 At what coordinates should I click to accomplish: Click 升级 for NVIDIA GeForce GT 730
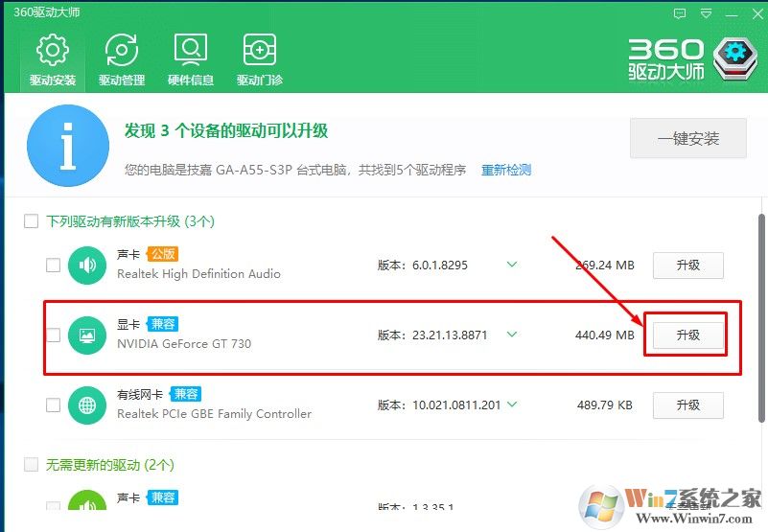tap(688, 335)
